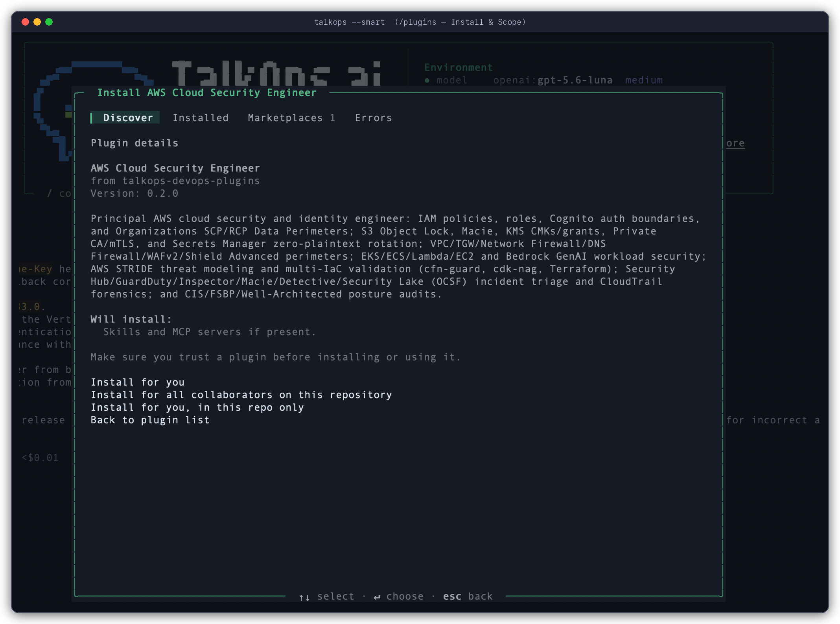Click the 'AWS Cloud Security Engineer' plugin name
Image resolution: width=840 pixels, height=624 pixels.
coord(175,168)
